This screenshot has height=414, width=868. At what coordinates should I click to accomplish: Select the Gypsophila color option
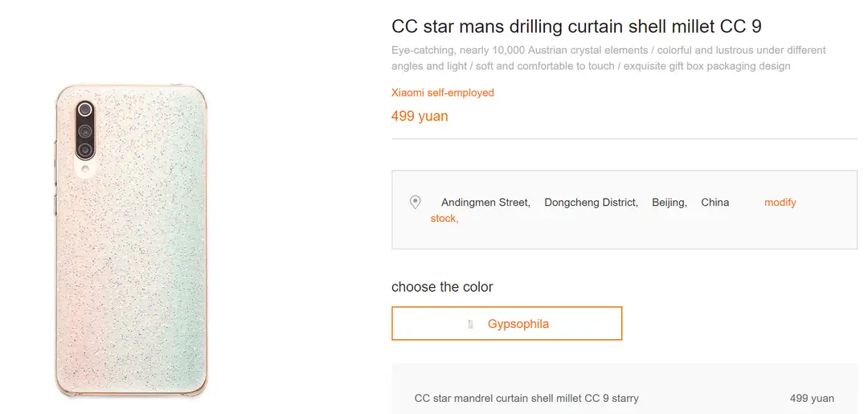click(506, 323)
